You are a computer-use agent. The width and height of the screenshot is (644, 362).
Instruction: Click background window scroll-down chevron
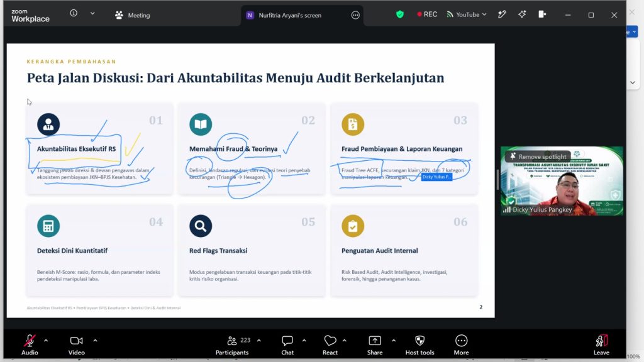(633, 82)
